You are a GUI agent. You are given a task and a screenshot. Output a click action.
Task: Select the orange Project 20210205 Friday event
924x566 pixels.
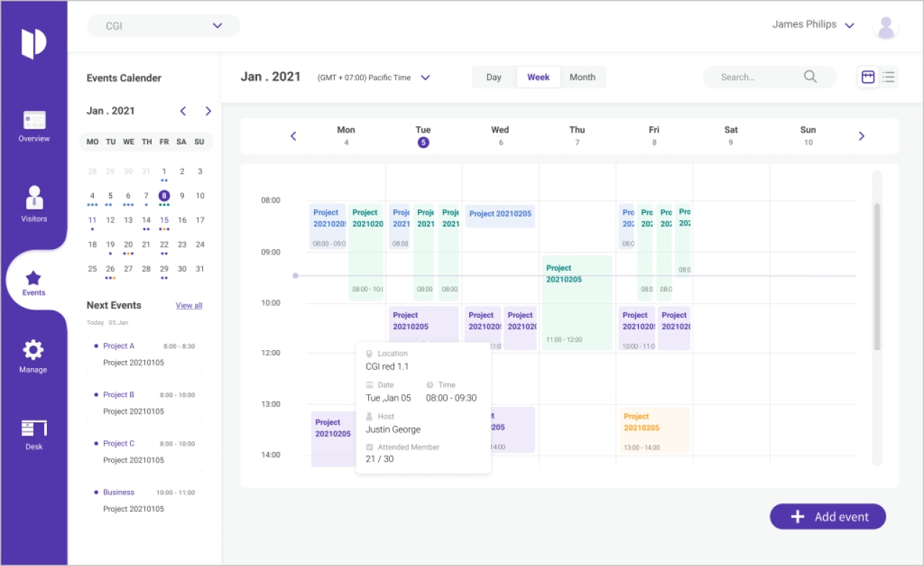(x=654, y=431)
